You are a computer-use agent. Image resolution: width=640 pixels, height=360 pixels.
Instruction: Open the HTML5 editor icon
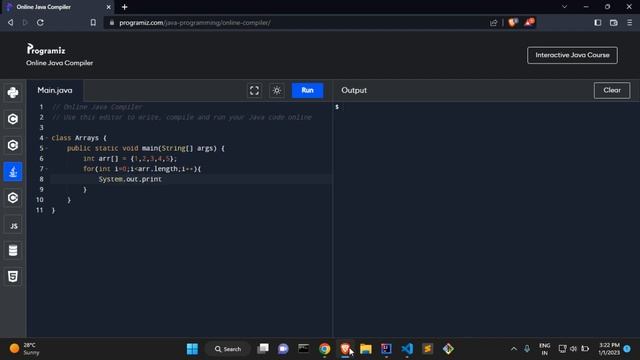click(x=13, y=277)
